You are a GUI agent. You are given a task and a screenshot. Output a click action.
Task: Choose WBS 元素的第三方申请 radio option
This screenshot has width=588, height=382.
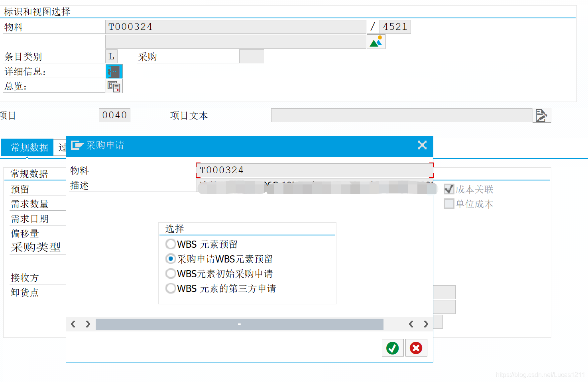coord(171,288)
